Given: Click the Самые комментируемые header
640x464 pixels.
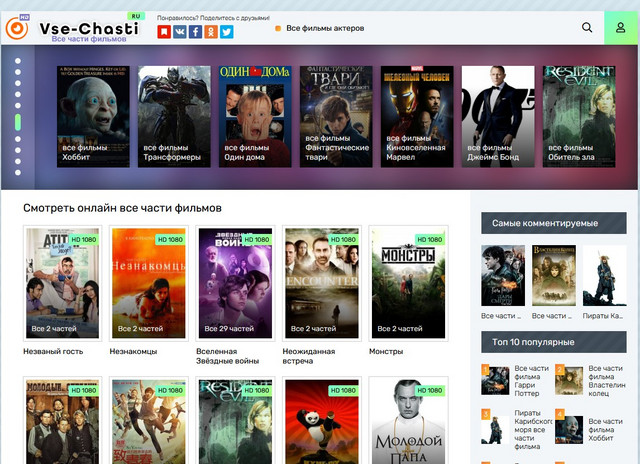Looking at the screenshot, I should (x=554, y=223).
